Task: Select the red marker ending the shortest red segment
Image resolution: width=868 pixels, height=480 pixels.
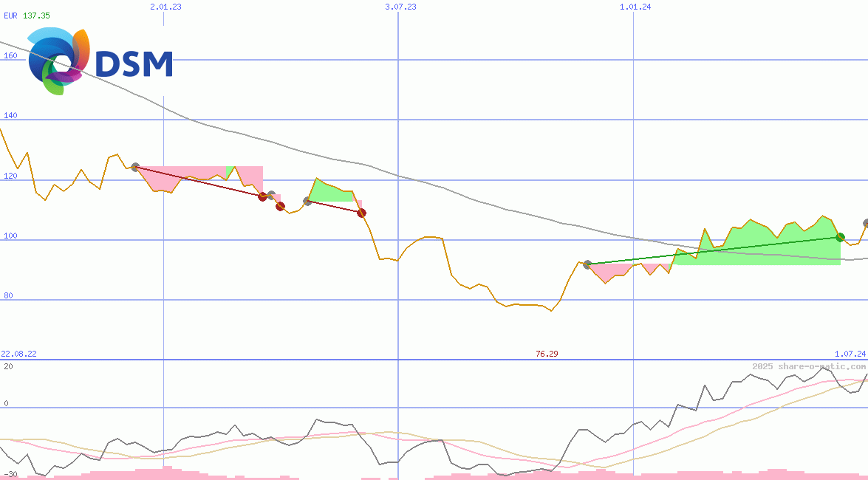Action: click(x=281, y=207)
